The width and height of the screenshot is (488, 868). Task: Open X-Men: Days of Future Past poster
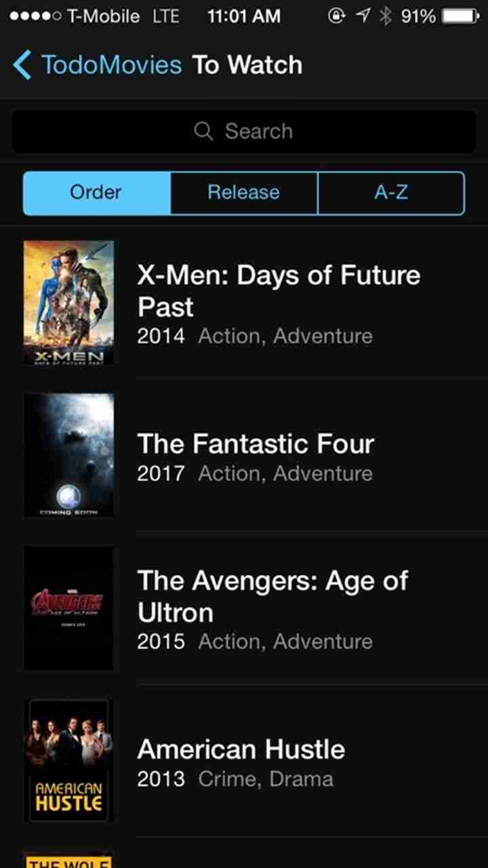click(68, 303)
